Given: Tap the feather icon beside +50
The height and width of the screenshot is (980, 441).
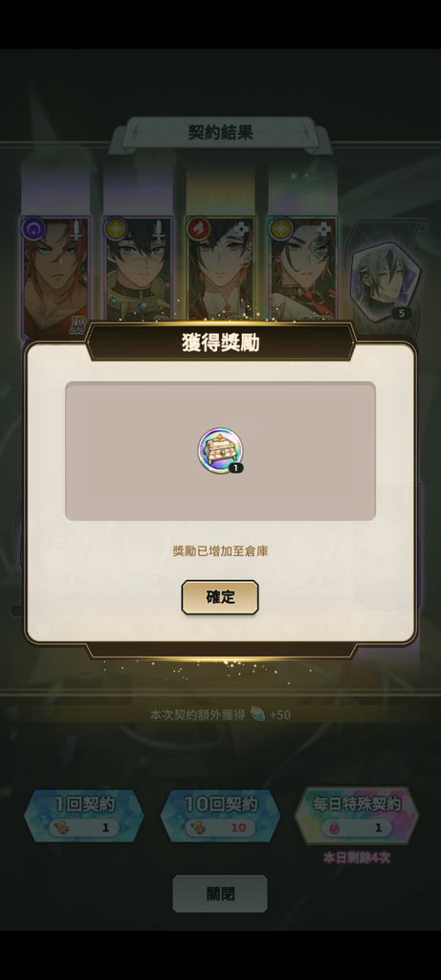Looking at the screenshot, I should (257, 714).
